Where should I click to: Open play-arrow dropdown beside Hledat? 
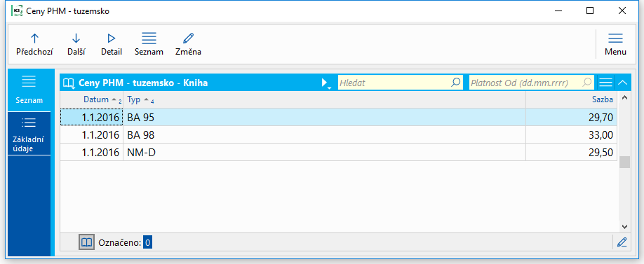pos(326,83)
